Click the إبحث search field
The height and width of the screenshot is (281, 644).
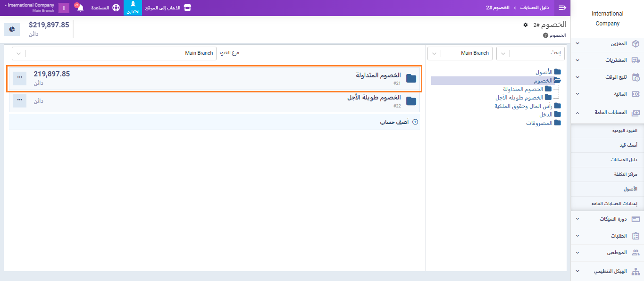point(537,53)
